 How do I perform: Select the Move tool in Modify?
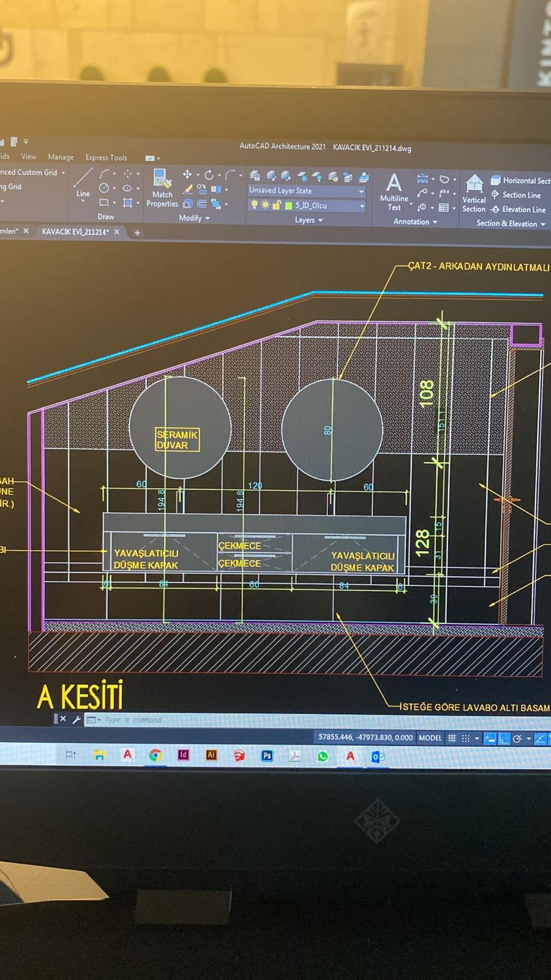coord(187,175)
